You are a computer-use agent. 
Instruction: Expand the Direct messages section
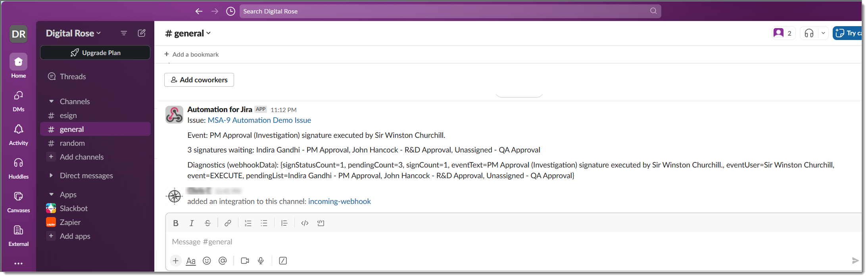point(51,175)
